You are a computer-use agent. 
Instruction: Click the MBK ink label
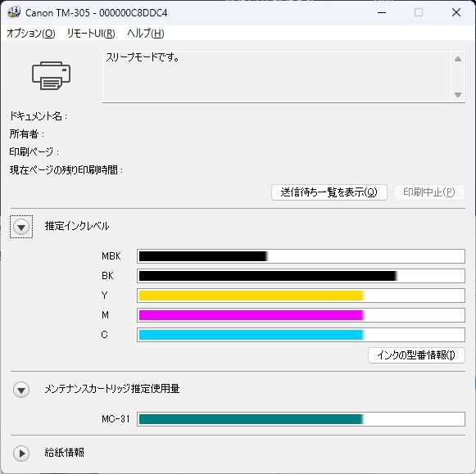(111, 256)
